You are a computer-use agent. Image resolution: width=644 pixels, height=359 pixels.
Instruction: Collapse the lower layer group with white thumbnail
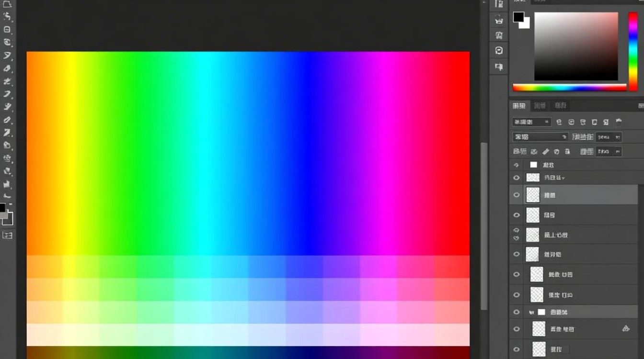(531, 312)
